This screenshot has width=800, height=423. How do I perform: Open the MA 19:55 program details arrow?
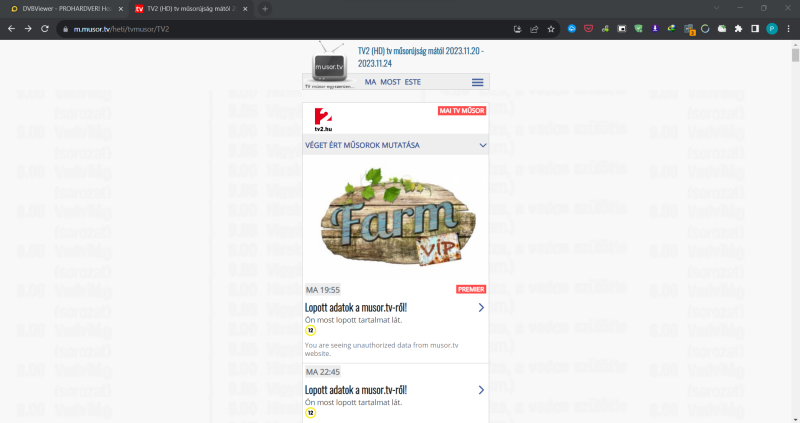[481, 308]
